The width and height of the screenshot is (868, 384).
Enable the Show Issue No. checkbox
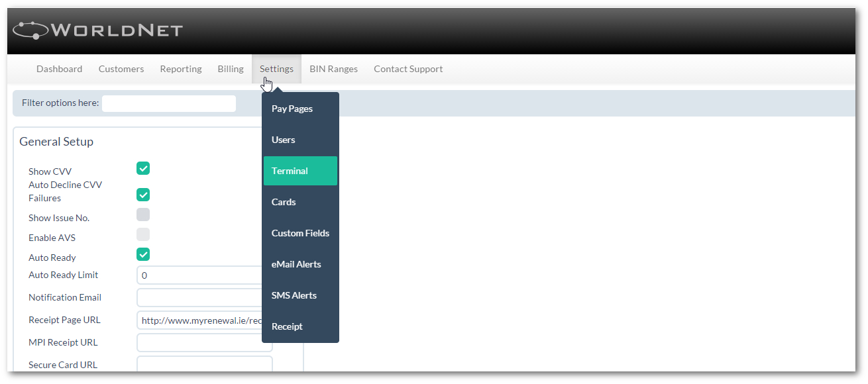pos(143,215)
